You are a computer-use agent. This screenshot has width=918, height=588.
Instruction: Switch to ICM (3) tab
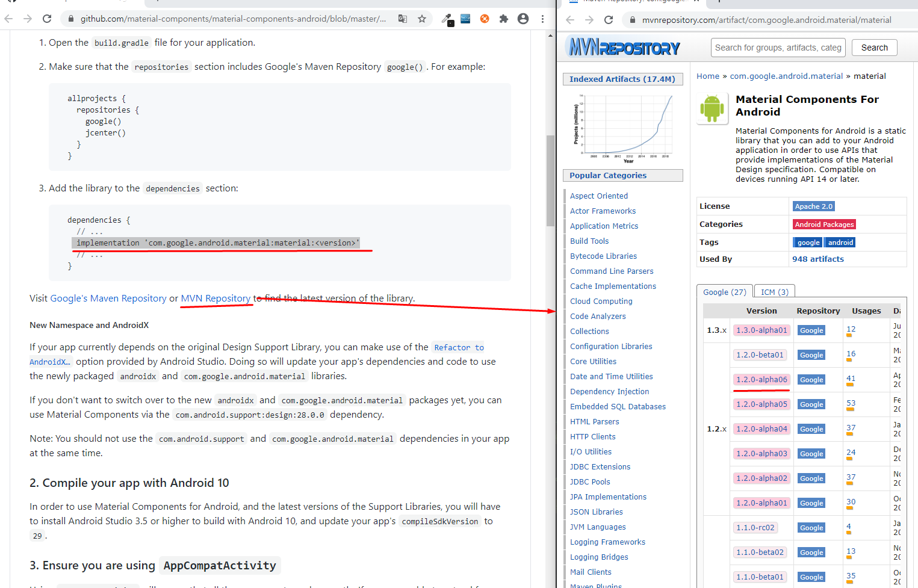click(774, 291)
